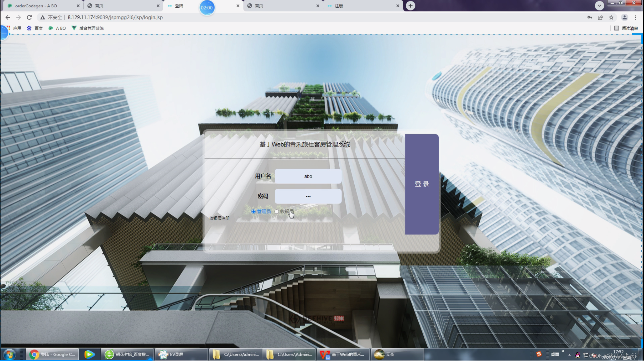Screen dimensions: 644x361
Task: Open the saved passwords key icon
Action: 589,17
